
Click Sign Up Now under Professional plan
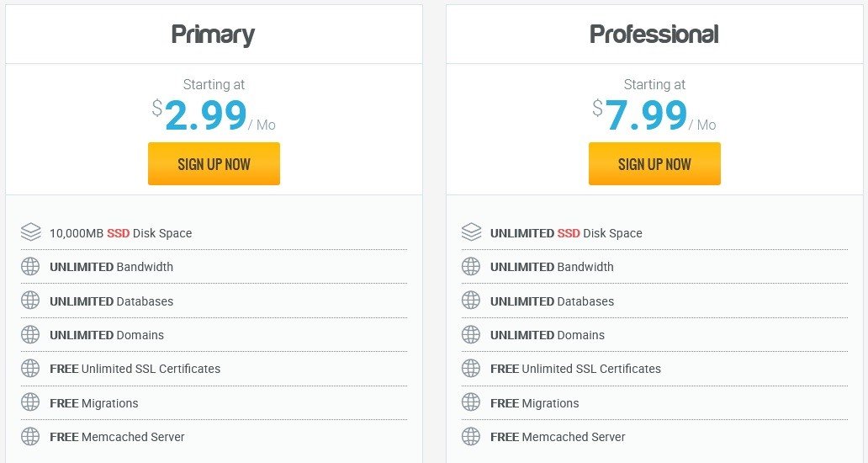coord(654,164)
